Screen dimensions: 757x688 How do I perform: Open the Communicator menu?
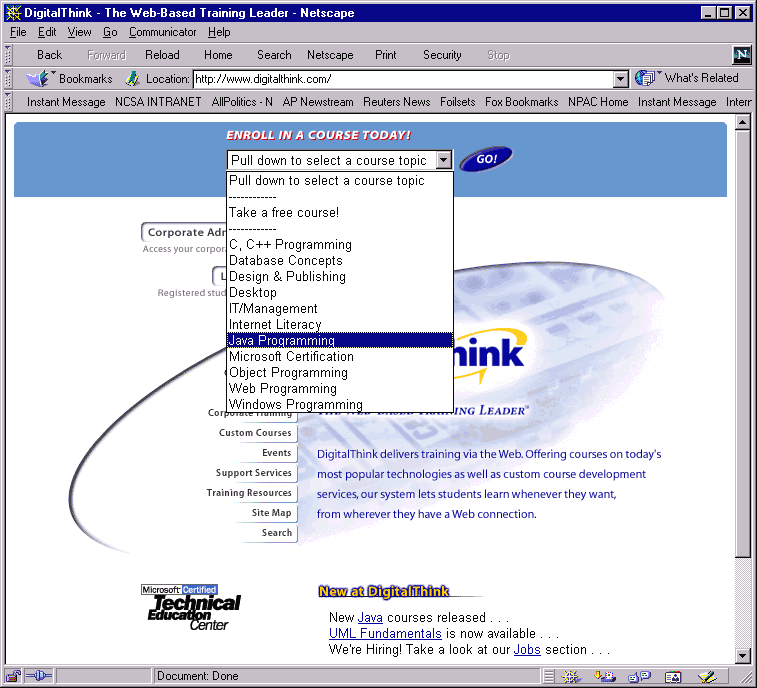pos(162,32)
